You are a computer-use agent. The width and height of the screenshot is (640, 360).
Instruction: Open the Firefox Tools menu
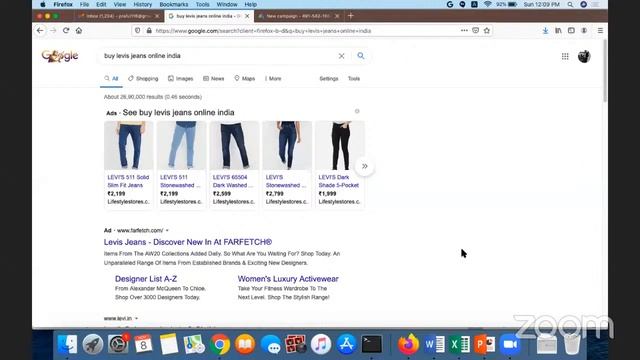click(202, 4)
